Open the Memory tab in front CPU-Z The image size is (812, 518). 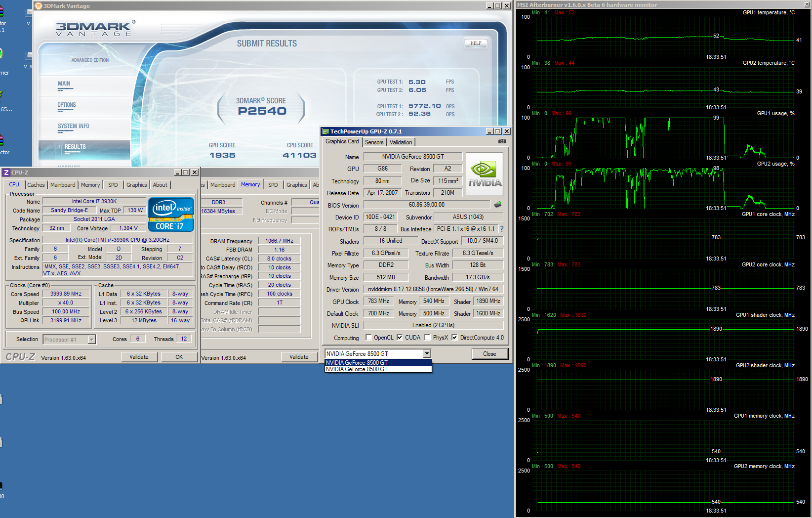point(90,185)
